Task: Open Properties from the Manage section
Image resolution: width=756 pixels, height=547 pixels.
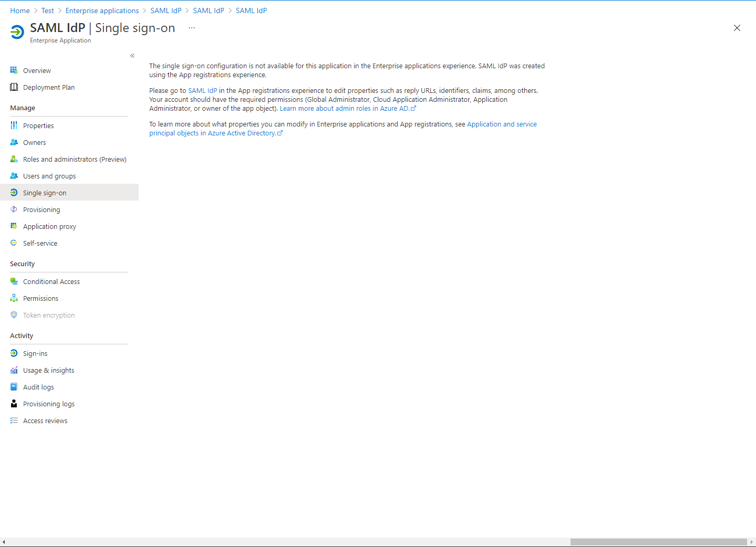Action: [x=38, y=125]
